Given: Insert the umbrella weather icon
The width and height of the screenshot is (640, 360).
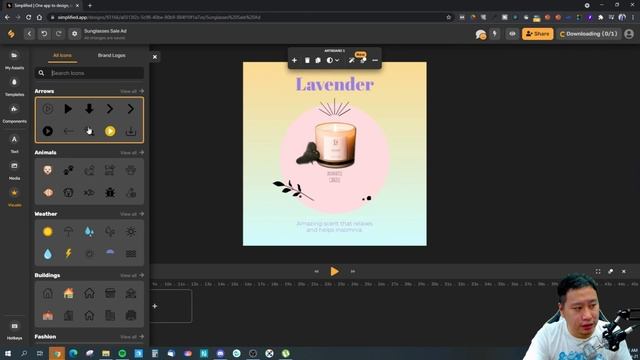Looking at the screenshot, I should (x=68, y=232).
